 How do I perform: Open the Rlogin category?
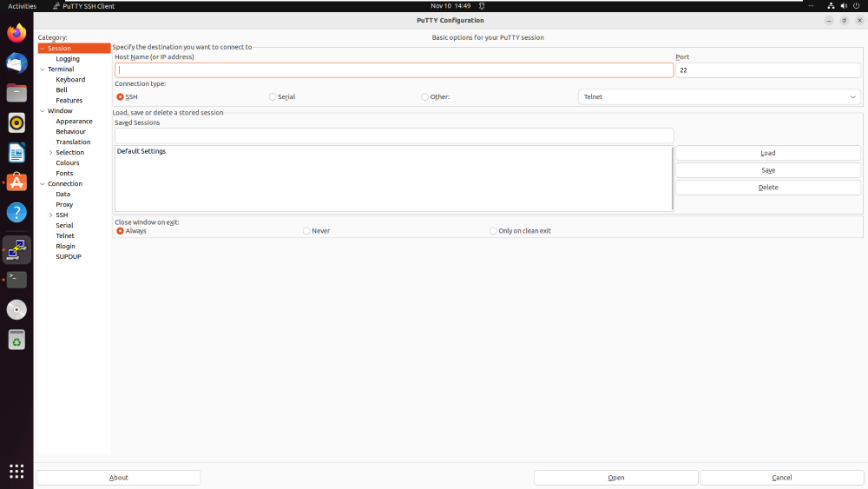coord(65,247)
